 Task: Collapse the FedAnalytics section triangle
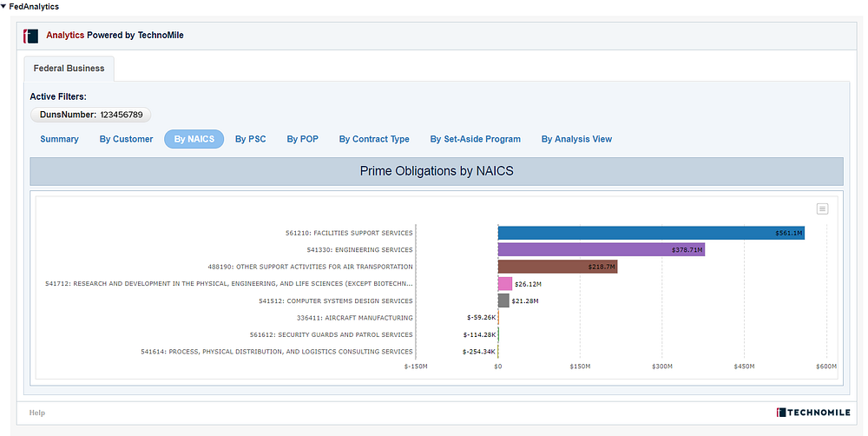coord(4,6)
